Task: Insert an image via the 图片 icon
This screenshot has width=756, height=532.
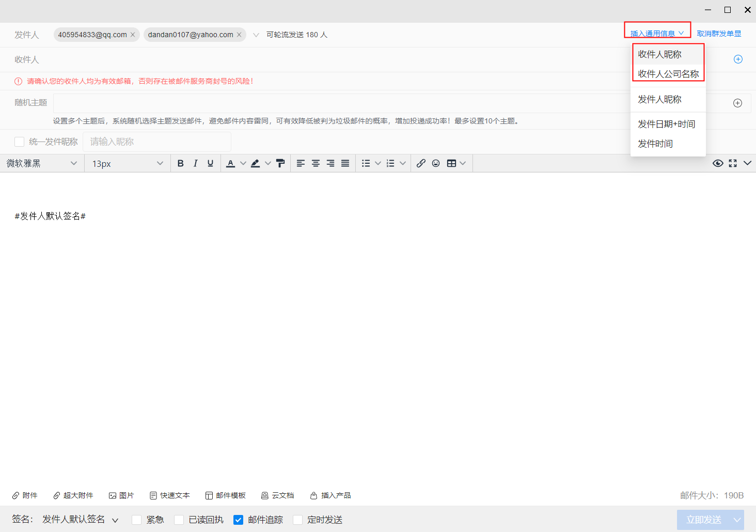Action: (122, 495)
